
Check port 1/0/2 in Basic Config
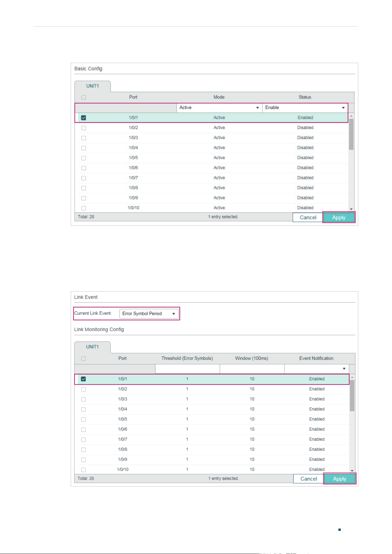pyautogui.click(x=83, y=128)
